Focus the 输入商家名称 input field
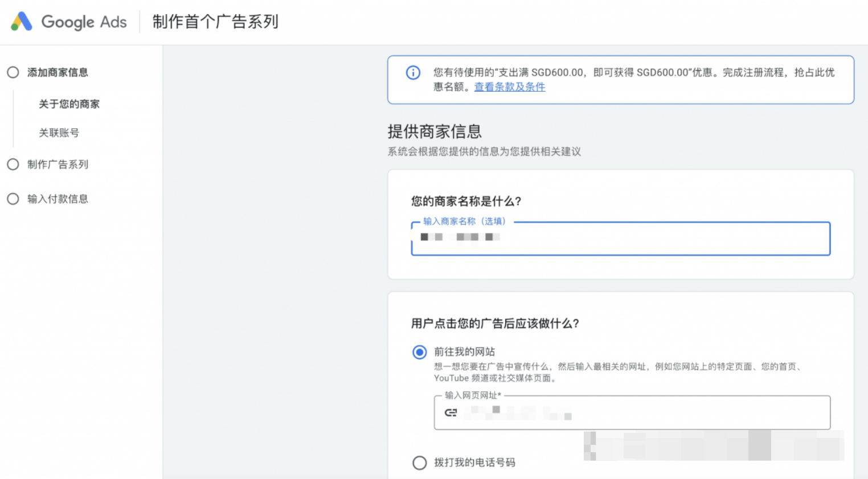This screenshot has height=479, width=868. coord(621,239)
